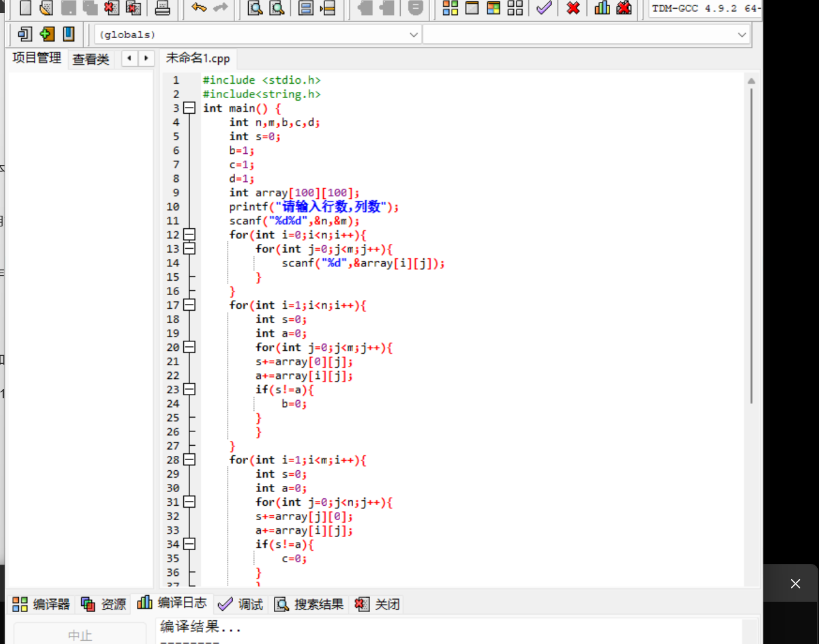This screenshot has width=819, height=644.
Task: Collapse the inner for fold at line 13
Action: [x=189, y=249]
